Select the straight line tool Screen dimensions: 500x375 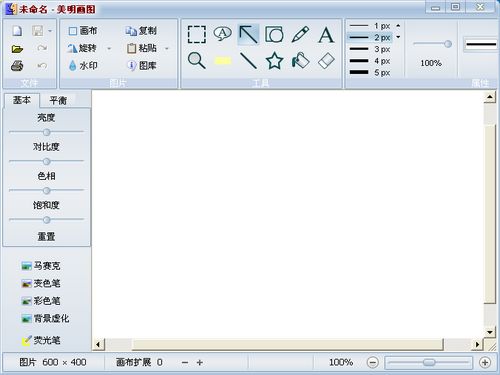[248, 61]
